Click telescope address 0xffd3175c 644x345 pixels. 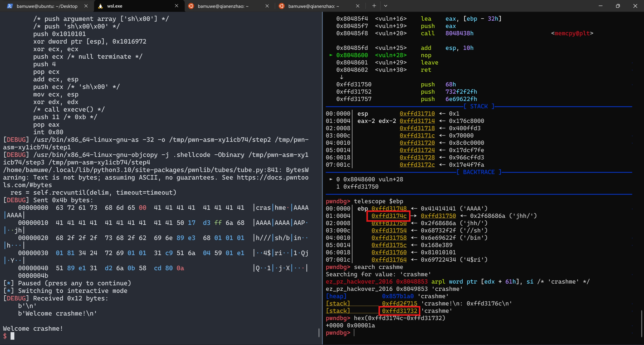(x=389, y=245)
